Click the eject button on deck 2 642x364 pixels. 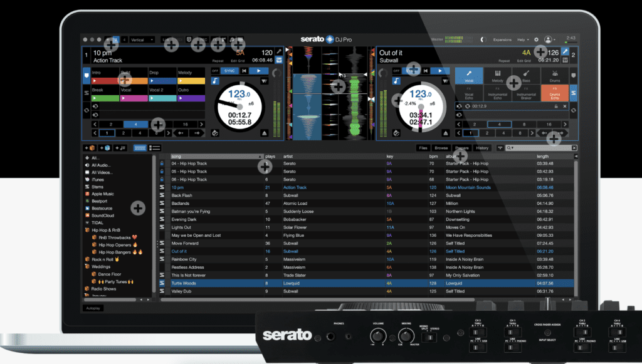point(446,133)
